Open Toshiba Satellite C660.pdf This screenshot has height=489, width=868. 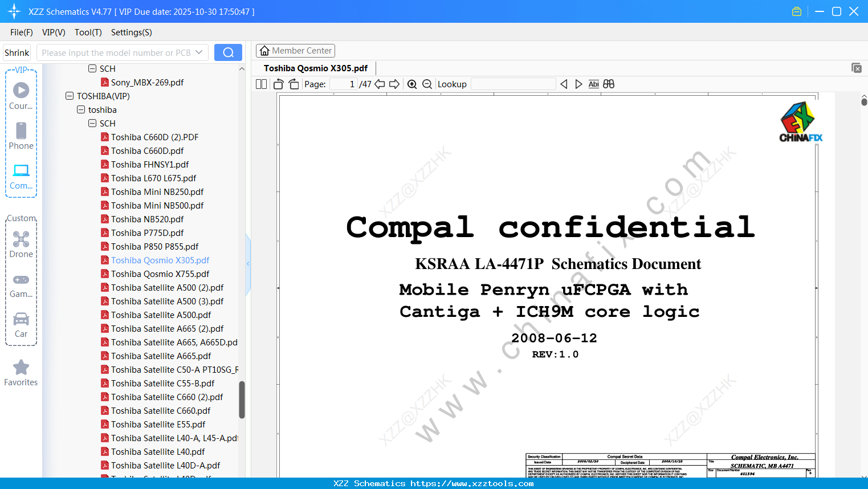coord(161,411)
